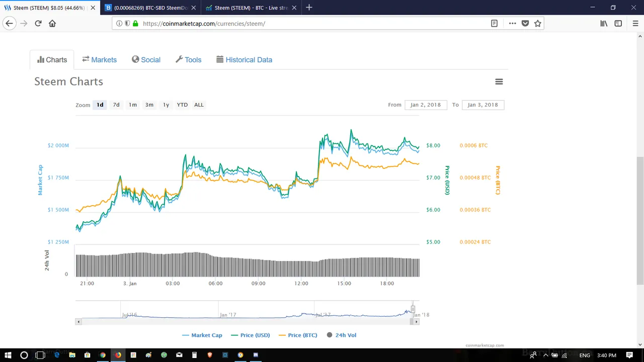Toggle 24h Vol series in legend
This screenshot has width=644, height=362.
342,335
